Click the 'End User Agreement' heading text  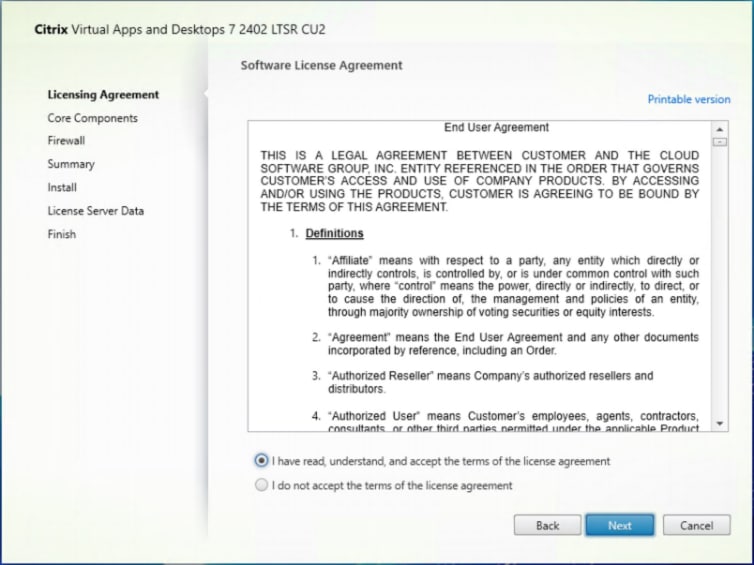(496, 127)
